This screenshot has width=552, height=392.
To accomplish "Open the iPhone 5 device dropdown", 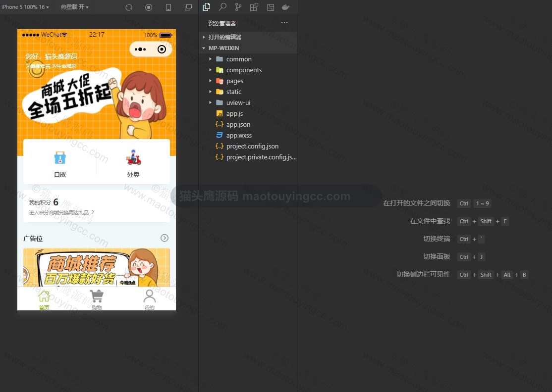I will point(25,7).
